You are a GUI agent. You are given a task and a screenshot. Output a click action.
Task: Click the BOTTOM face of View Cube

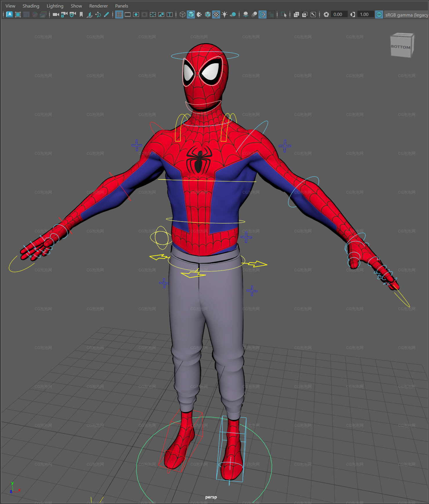401,47
